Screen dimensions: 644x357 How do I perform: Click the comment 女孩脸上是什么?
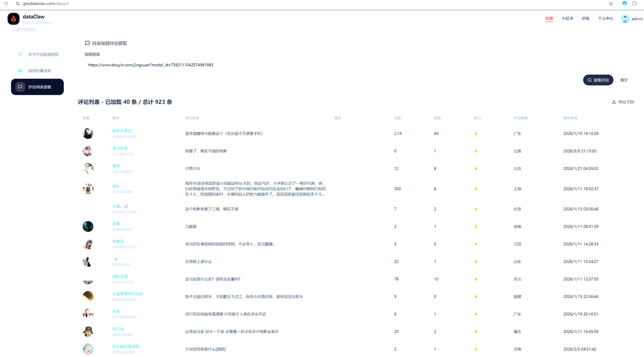(199, 262)
